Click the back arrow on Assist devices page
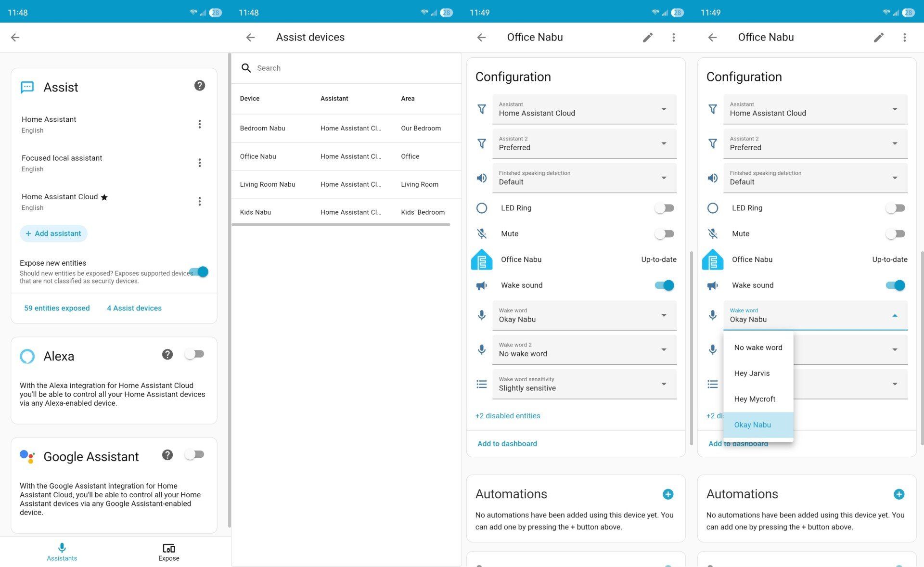 click(250, 37)
